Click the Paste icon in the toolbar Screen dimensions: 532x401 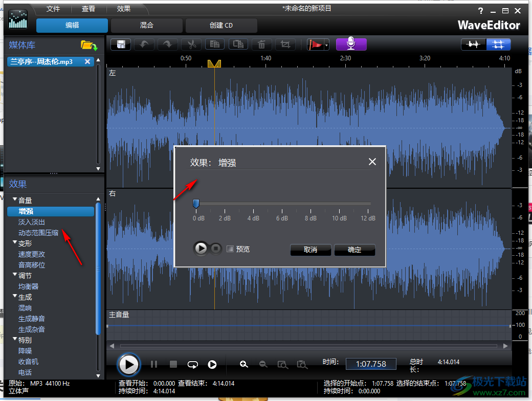pos(238,44)
